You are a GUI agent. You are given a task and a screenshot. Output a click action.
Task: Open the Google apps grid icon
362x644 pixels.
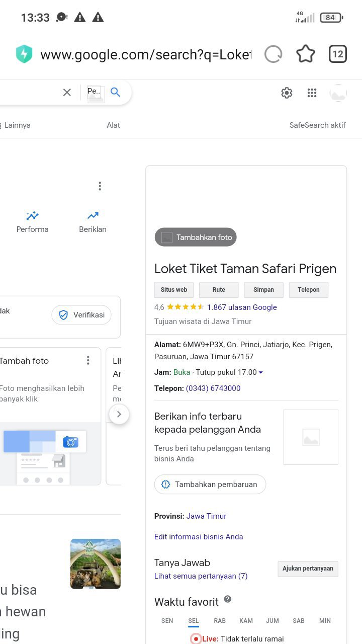(312, 93)
